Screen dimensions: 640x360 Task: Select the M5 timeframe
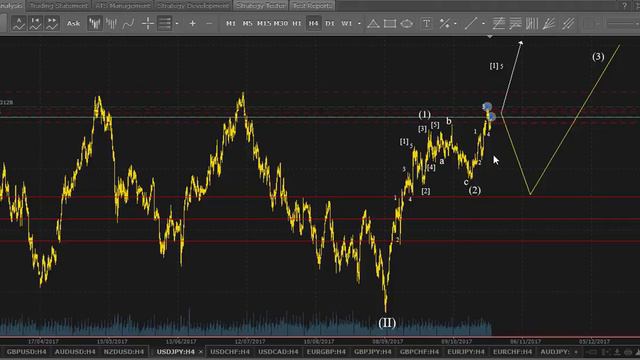pyautogui.click(x=248, y=24)
